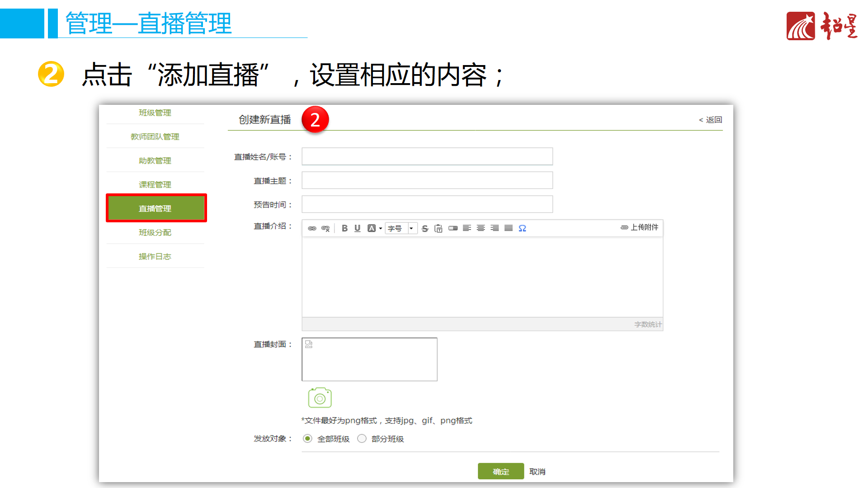Click the green 确定 button
Image resolution: width=868 pixels, height=488 pixels.
[x=500, y=471]
